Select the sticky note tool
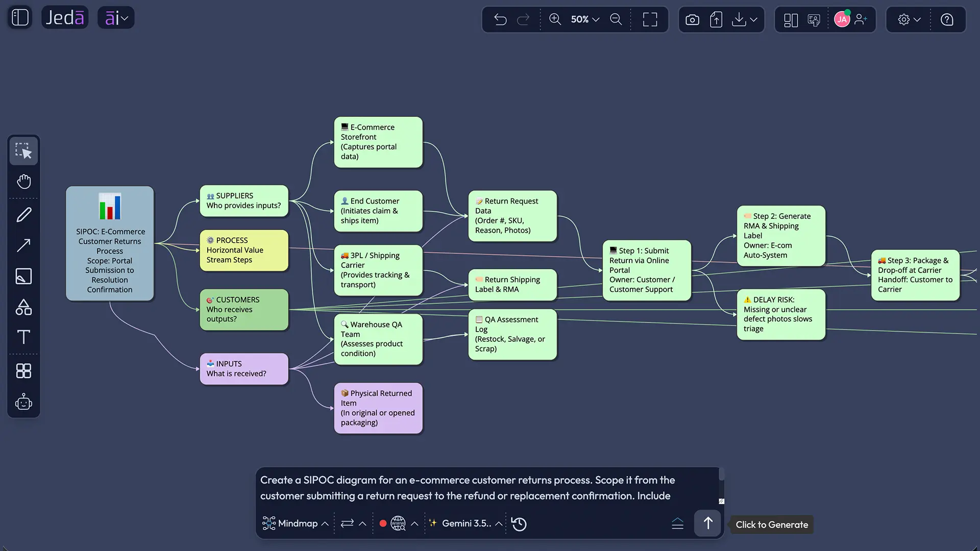Viewport: 980px width, 551px height. (23, 276)
